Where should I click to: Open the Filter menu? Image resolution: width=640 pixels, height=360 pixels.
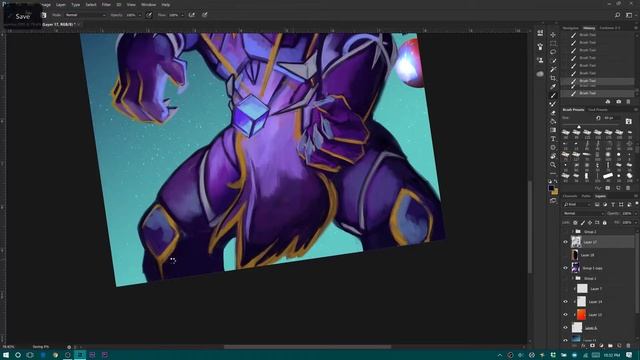point(106,5)
